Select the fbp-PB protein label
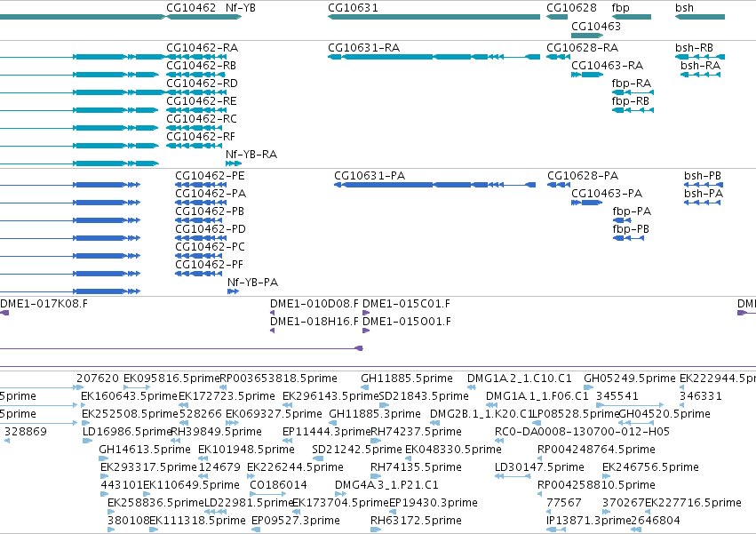 [631, 229]
